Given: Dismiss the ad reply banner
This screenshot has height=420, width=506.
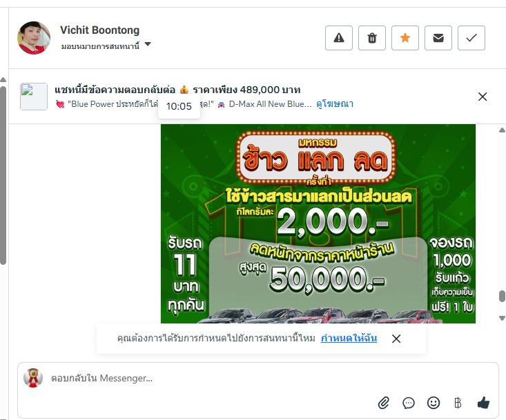Looking at the screenshot, I should coord(483,97).
